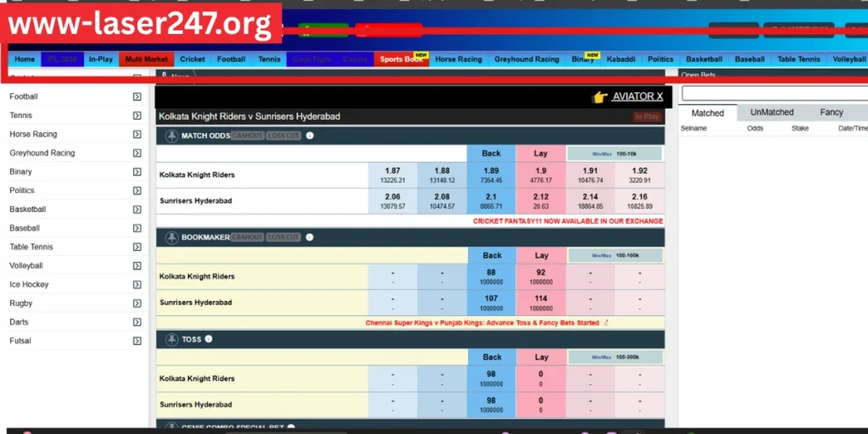Open Multi Market menu

pyautogui.click(x=146, y=59)
